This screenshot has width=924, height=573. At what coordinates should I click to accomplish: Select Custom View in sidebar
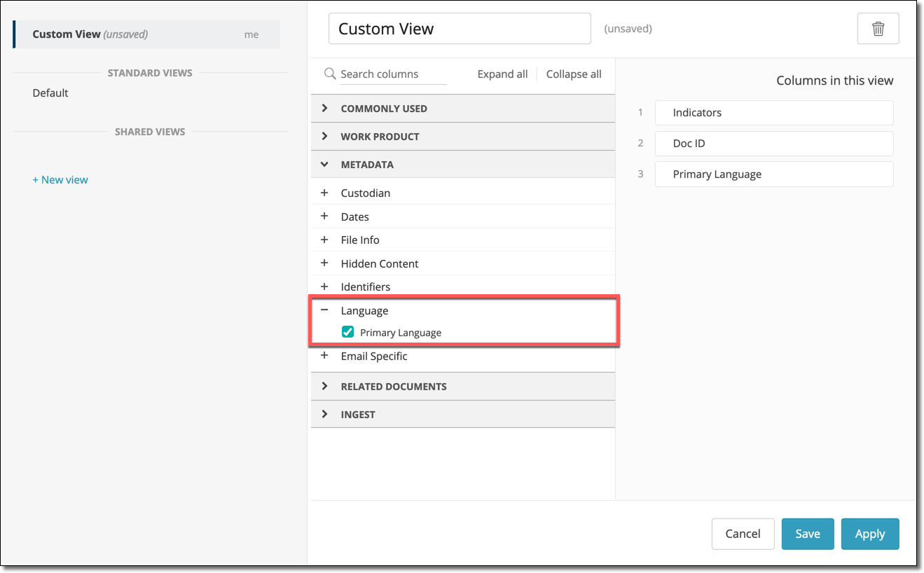146,34
